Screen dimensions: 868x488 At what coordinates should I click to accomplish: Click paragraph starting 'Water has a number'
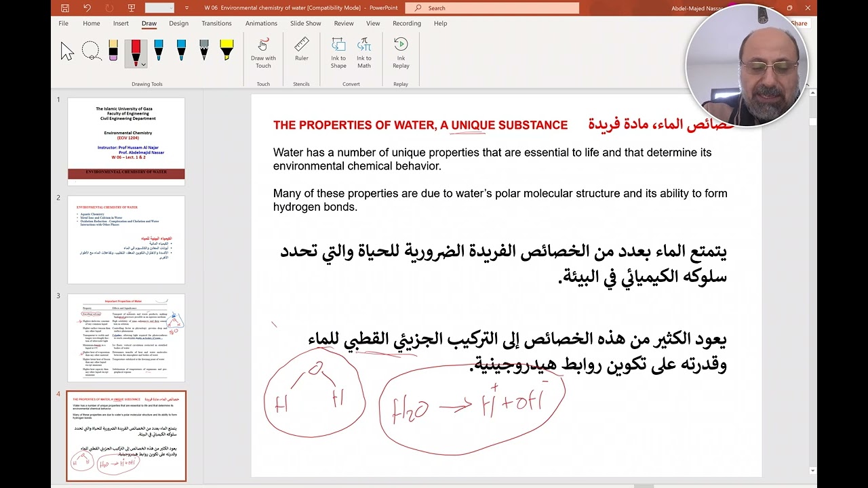(492, 159)
